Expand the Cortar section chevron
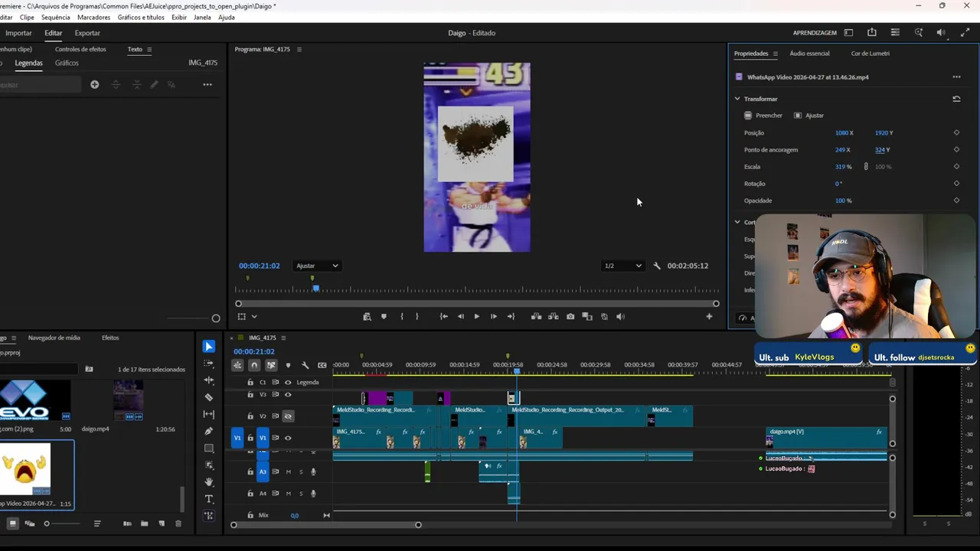This screenshot has width=980, height=551. [x=737, y=222]
